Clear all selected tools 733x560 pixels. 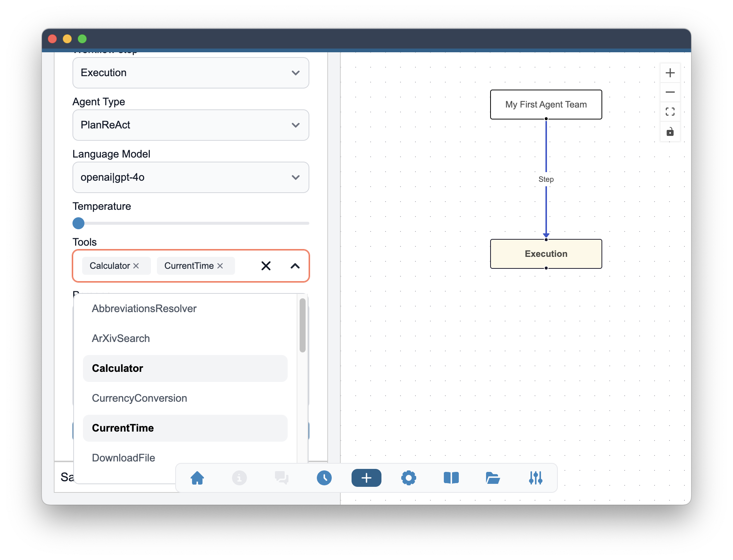click(x=266, y=266)
